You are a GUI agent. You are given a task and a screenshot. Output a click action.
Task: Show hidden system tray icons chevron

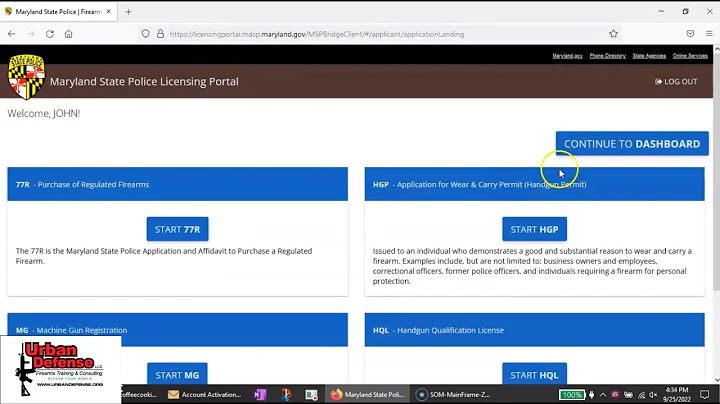(603, 395)
